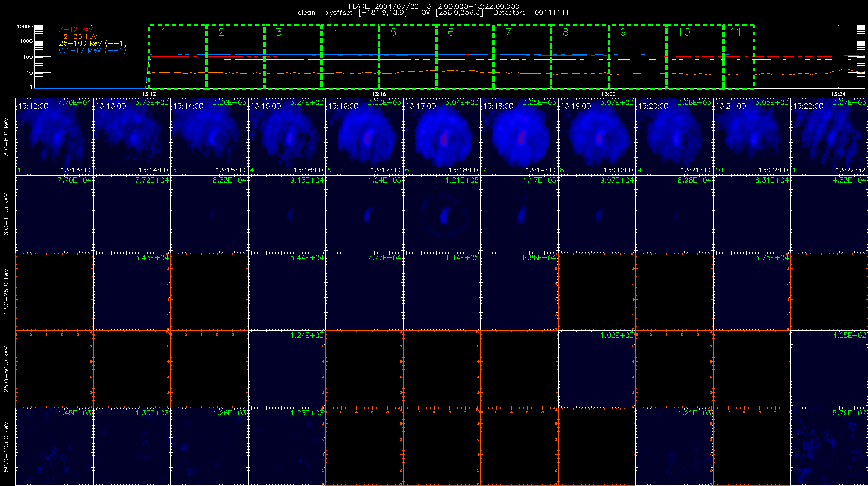This screenshot has width=868, height=486.
Task: Select time interval 8 in the light curve
Action: (x=580, y=57)
